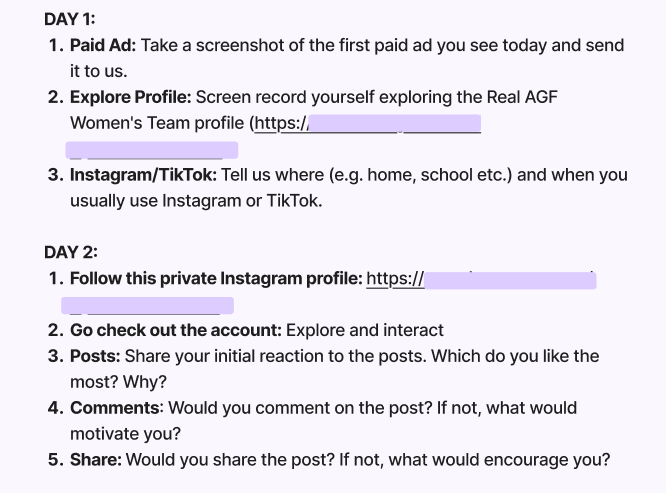Click the bold Posts label
This screenshot has width=666, height=493.
pyautogui.click(x=95, y=356)
